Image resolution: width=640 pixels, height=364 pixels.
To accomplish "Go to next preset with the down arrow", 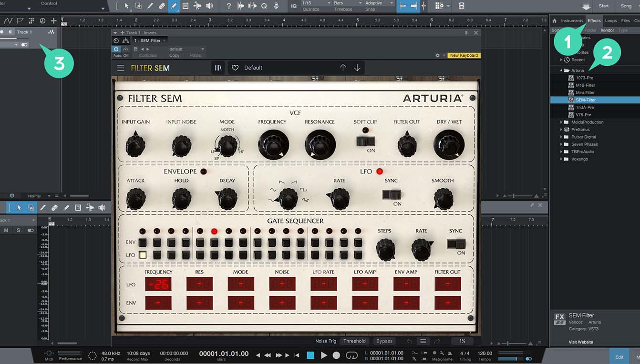I will tap(357, 68).
